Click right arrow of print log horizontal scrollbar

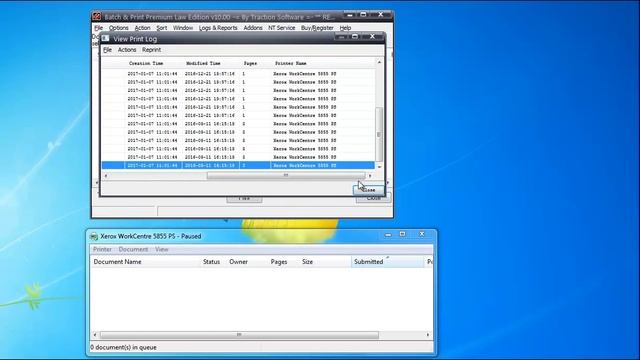[370, 176]
